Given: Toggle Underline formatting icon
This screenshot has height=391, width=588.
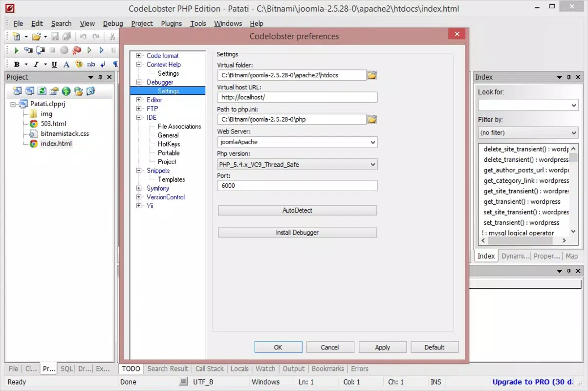Looking at the screenshot, I should click(x=54, y=65).
